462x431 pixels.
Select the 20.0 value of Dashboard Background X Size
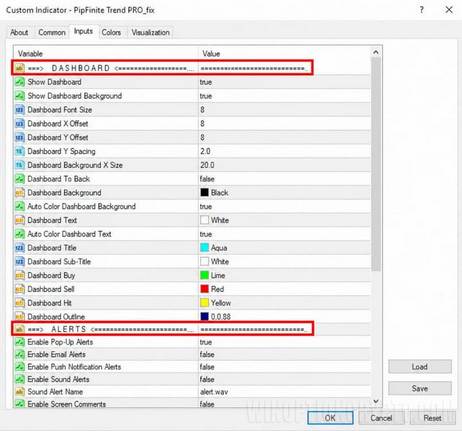click(x=207, y=165)
